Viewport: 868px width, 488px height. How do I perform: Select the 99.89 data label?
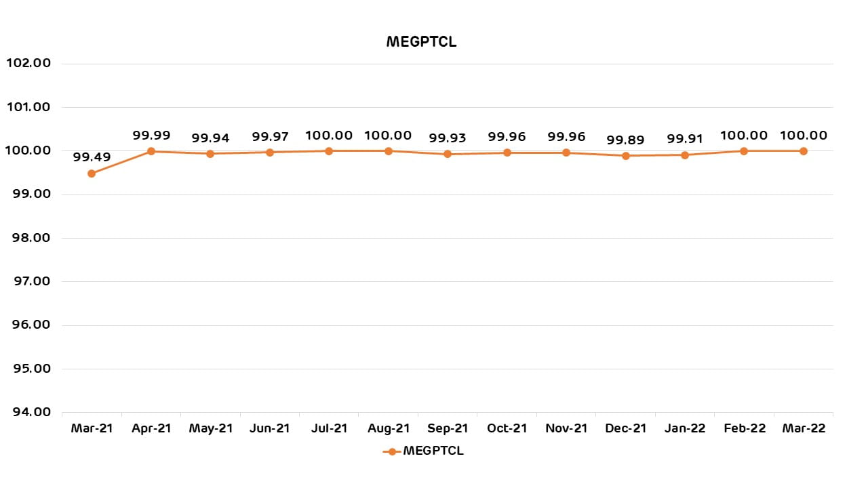point(625,140)
